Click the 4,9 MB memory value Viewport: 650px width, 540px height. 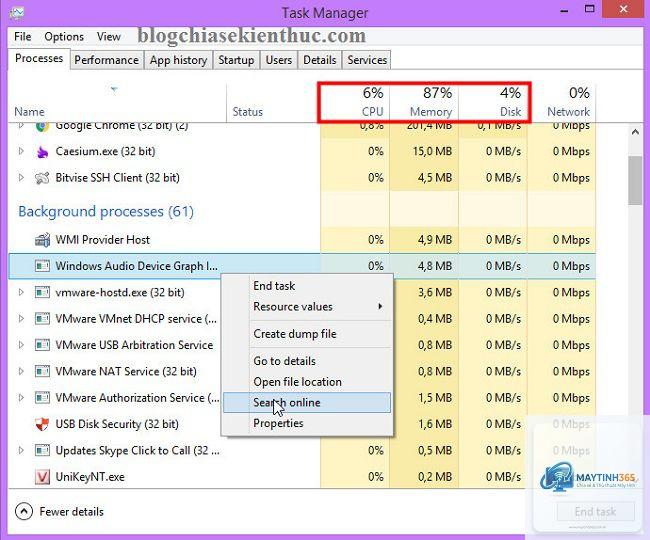click(435, 240)
